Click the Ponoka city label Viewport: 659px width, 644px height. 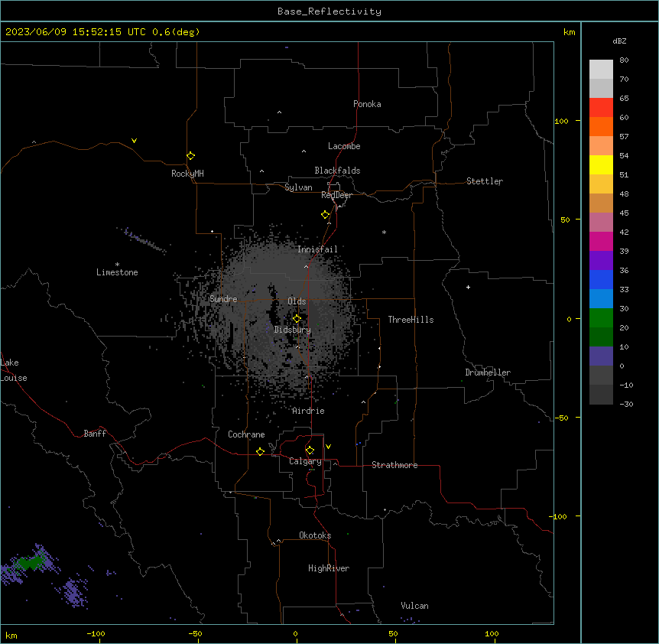[x=367, y=104]
